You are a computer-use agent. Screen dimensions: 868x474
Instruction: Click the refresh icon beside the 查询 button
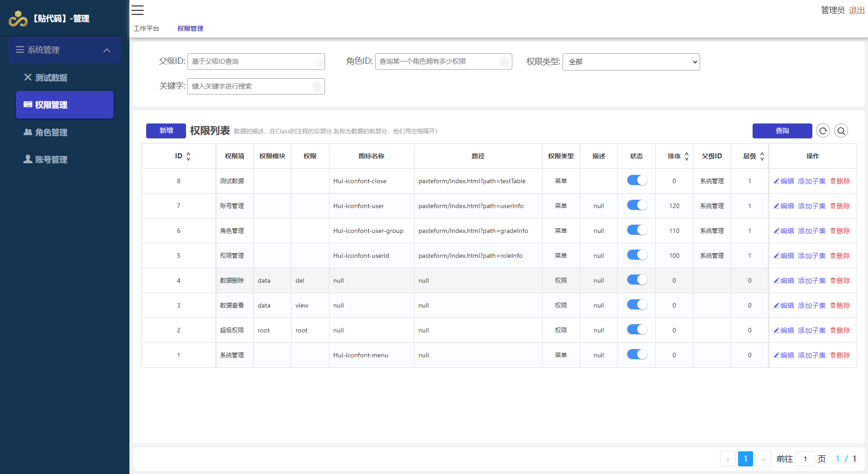tap(823, 131)
